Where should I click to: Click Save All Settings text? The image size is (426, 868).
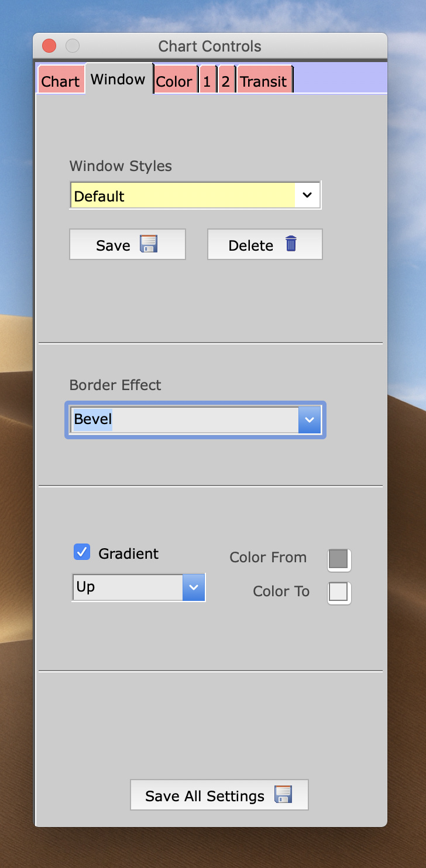(205, 796)
